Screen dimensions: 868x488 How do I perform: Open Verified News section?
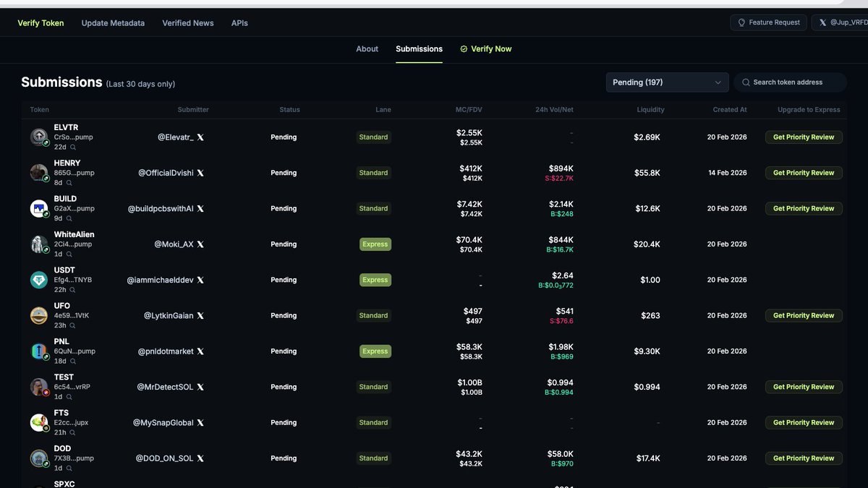pos(188,23)
